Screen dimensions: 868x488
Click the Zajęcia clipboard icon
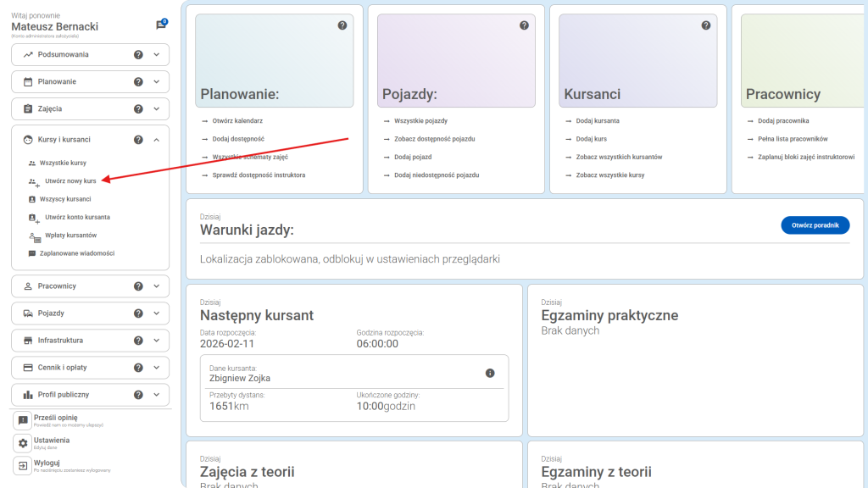click(28, 108)
